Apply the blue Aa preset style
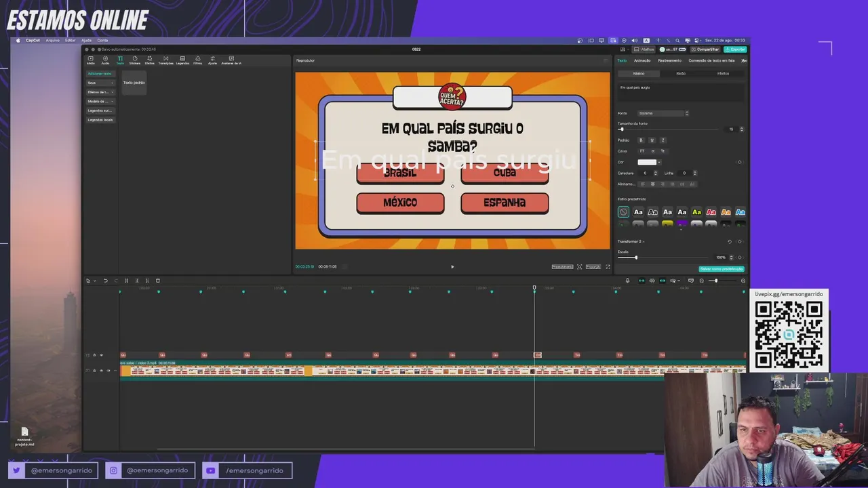The image size is (868, 488). pyautogui.click(x=741, y=212)
